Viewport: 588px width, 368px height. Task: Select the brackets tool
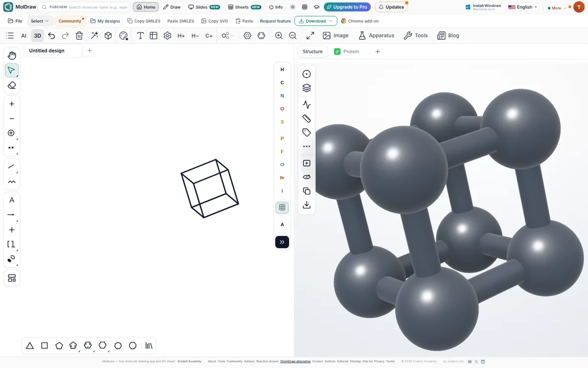pos(12,244)
